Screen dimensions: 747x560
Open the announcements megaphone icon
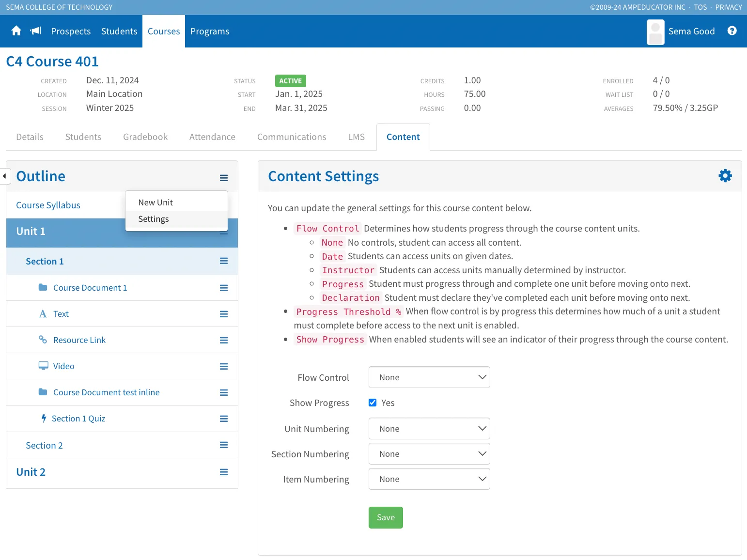tap(36, 31)
